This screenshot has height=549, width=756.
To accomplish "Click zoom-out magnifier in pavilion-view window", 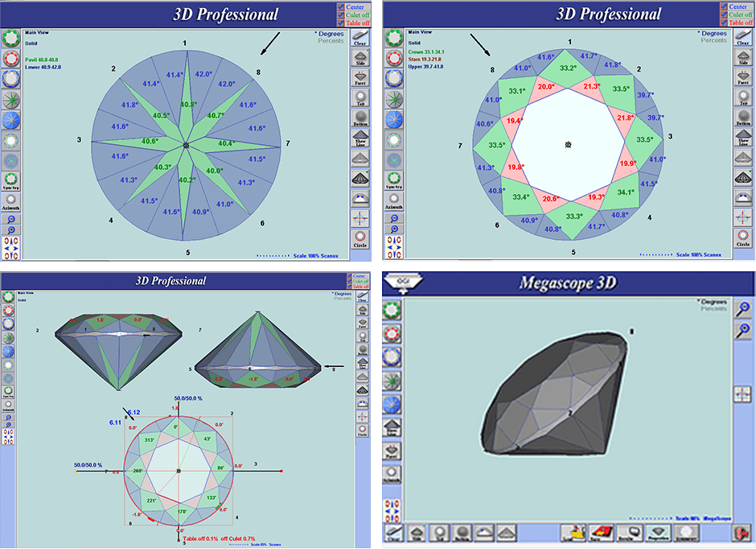I will point(10,220).
